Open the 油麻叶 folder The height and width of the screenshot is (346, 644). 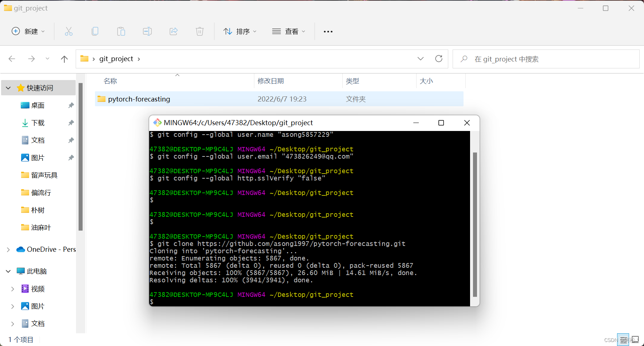point(36,228)
